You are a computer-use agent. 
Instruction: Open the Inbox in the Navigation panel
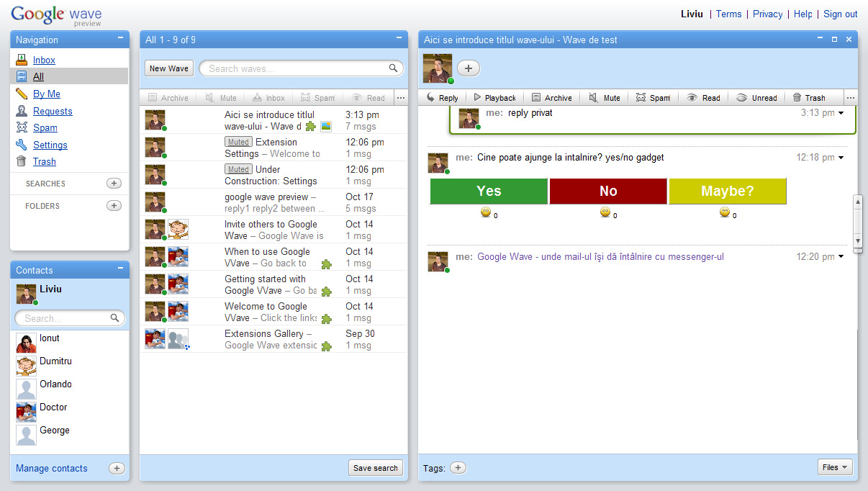point(44,60)
